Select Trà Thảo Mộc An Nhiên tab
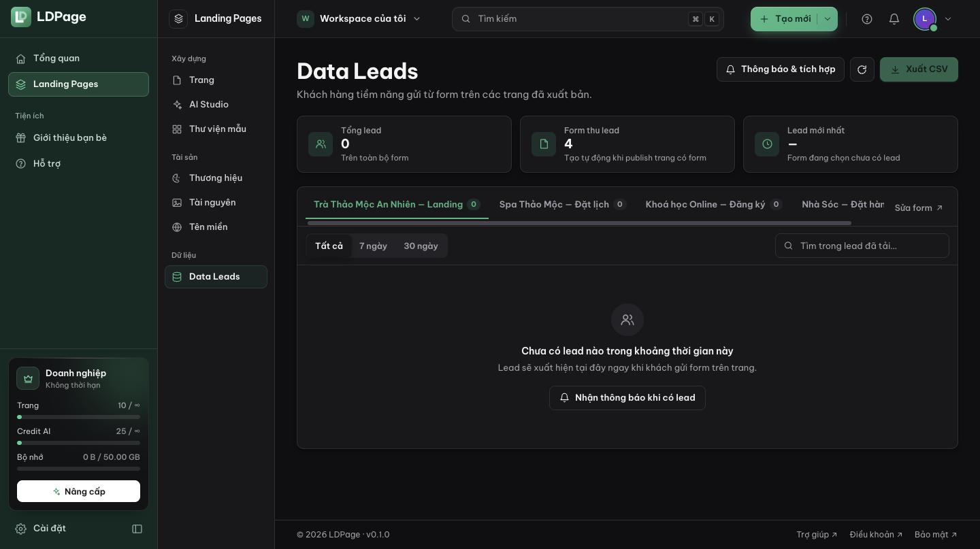This screenshot has height=549, width=980. pos(397,204)
